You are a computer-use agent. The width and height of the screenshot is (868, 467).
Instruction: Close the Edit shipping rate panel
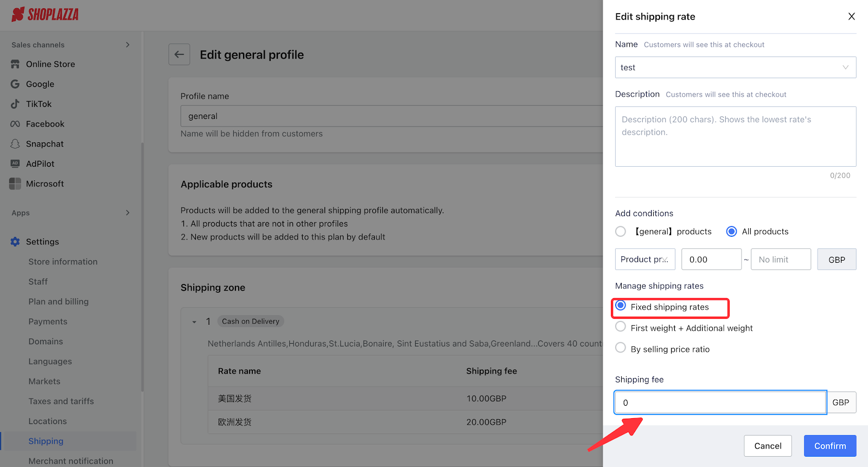coord(851,16)
